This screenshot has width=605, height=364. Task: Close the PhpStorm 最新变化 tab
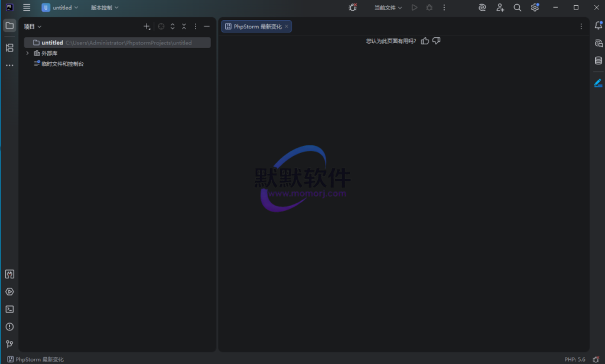coord(287,26)
